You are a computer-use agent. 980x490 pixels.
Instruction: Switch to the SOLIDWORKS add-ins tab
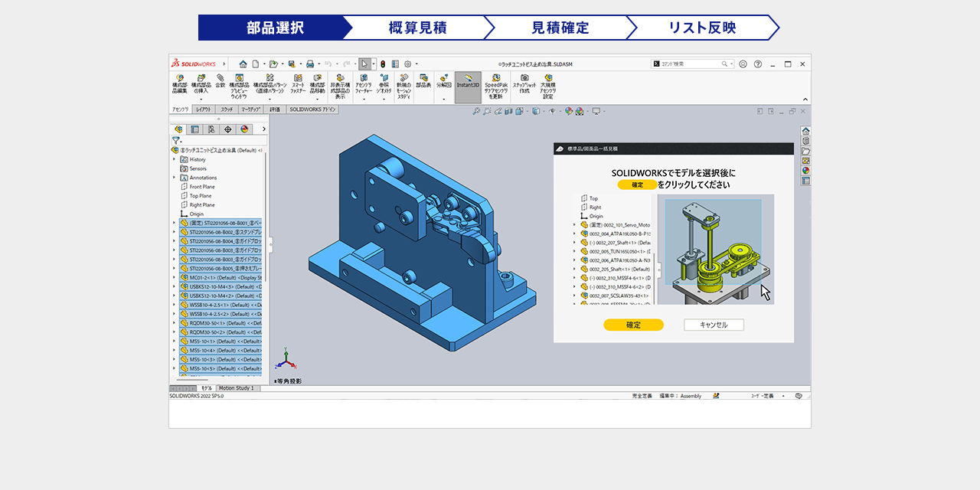tap(312, 109)
